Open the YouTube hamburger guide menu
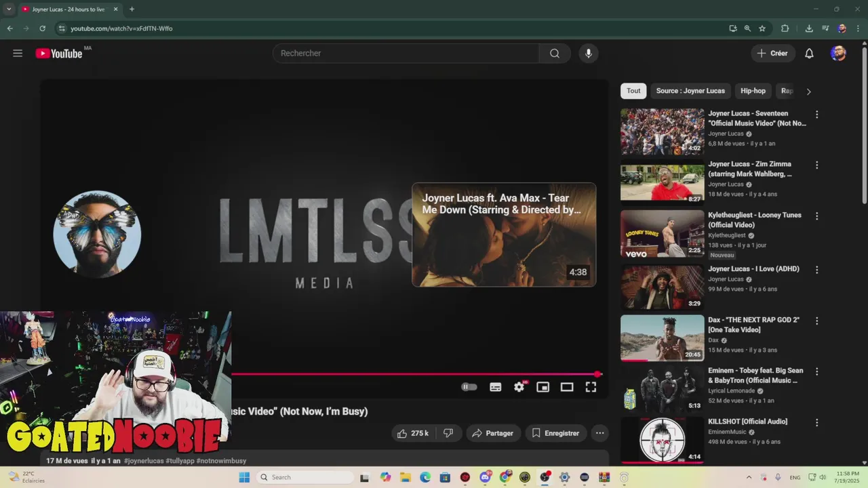Screen dimensions: 868x488 click(18, 54)
